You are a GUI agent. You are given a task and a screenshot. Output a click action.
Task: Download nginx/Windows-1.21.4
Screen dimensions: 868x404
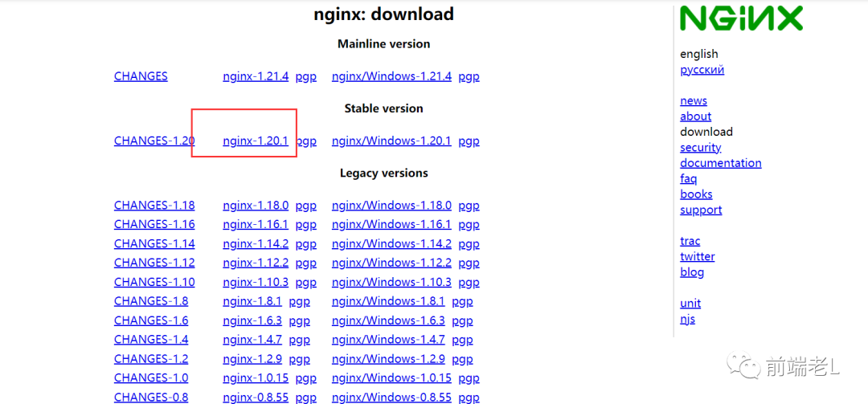(x=391, y=76)
